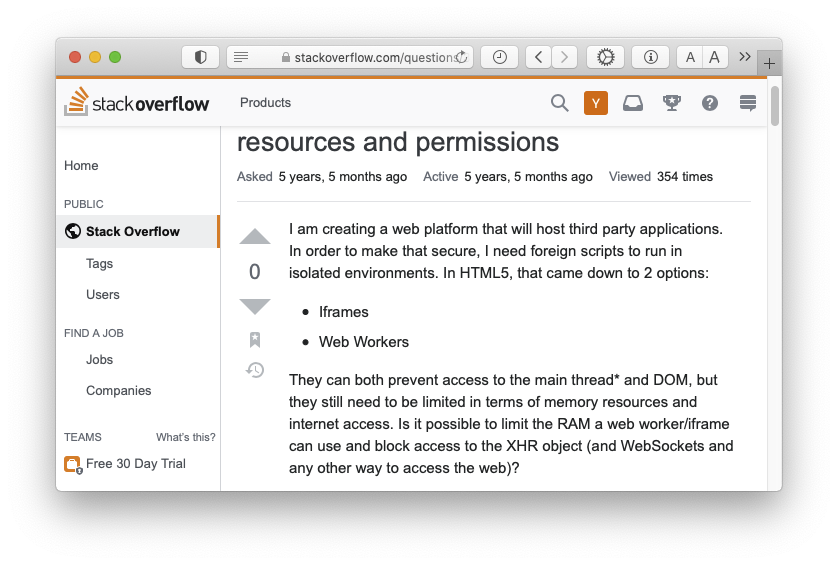Image resolution: width=838 pixels, height=565 pixels.
Task: Bookmark this question
Action: 255,340
